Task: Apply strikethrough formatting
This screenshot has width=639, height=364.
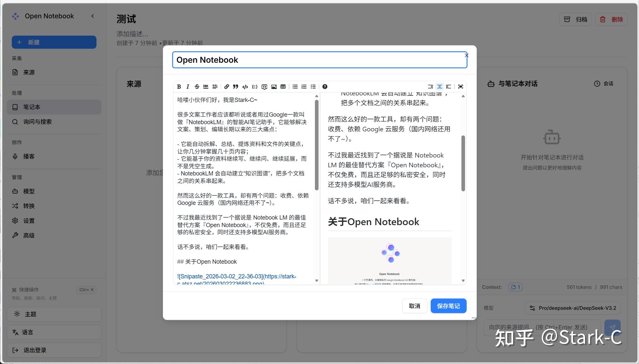Action: (x=197, y=87)
